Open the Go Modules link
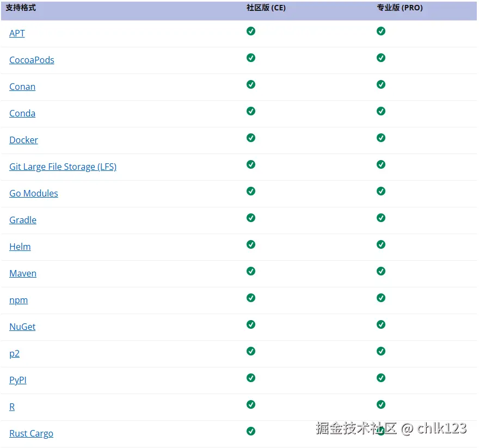Screen dimensions: 479x448 34,193
